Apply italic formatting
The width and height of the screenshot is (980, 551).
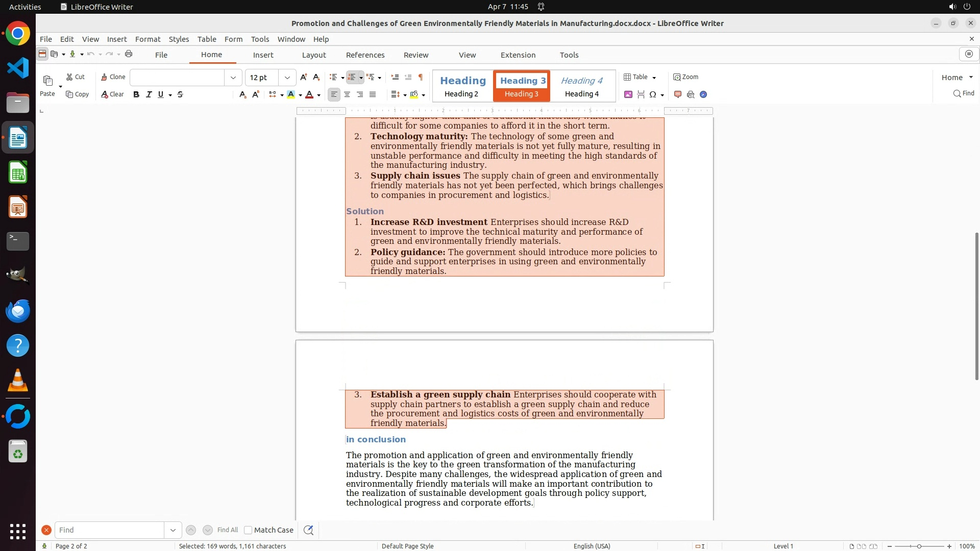(149, 94)
